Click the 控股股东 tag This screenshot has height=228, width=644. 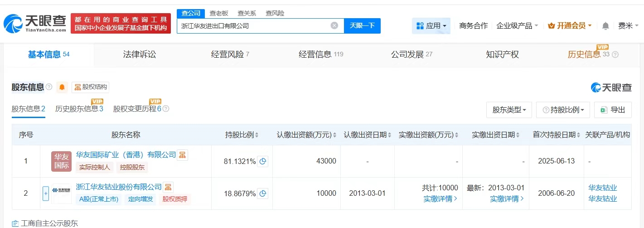132,167
